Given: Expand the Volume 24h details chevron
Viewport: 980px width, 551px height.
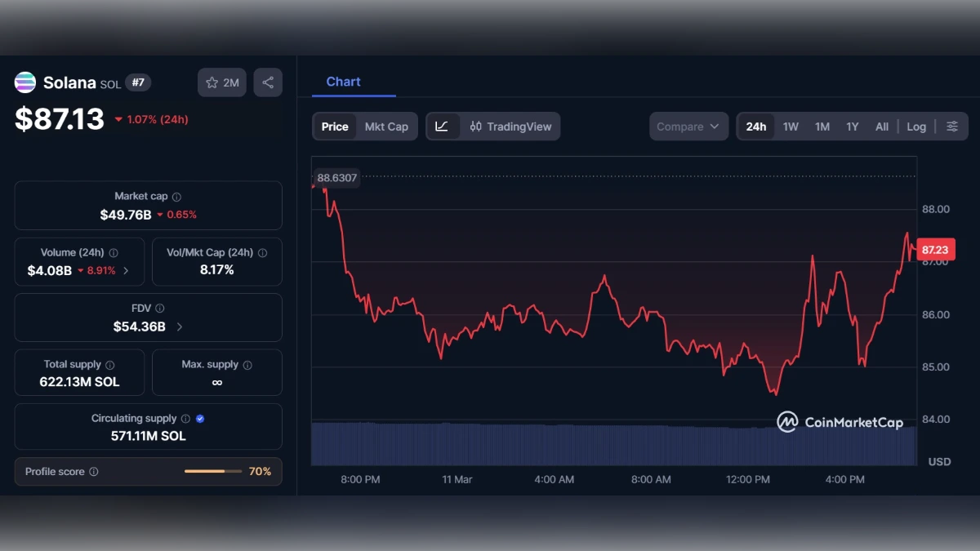Looking at the screenshot, I should click(127, 270).
